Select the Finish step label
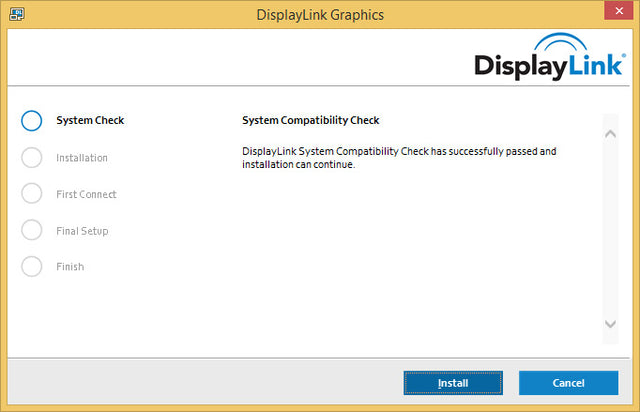The image size is (640, 412). [70, 267]
